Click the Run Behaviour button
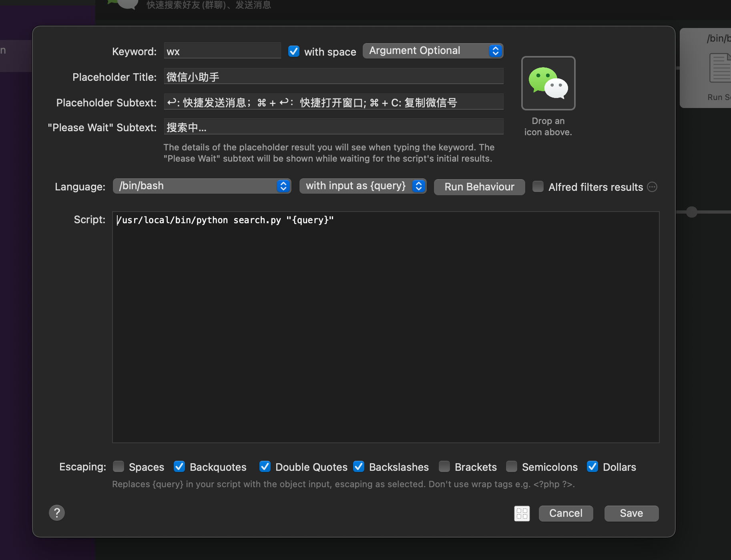This screenshot has width=731, height=560. coord(479,187)
